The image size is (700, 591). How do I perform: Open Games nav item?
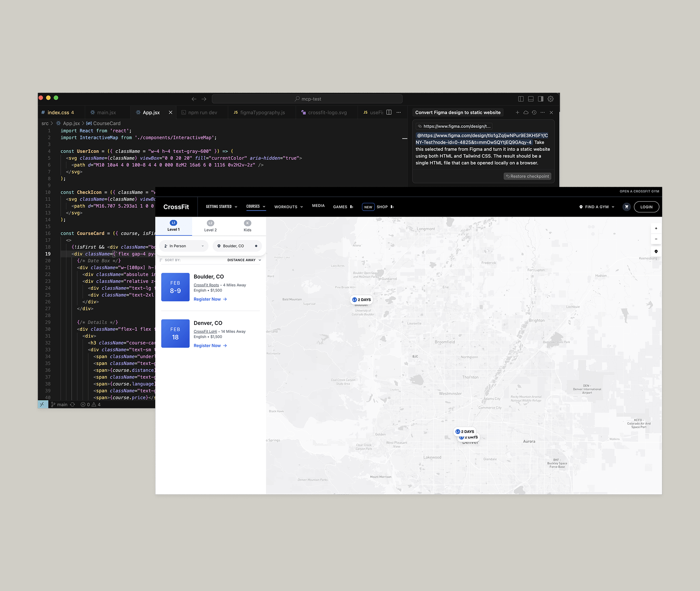[x=343, y=207]
